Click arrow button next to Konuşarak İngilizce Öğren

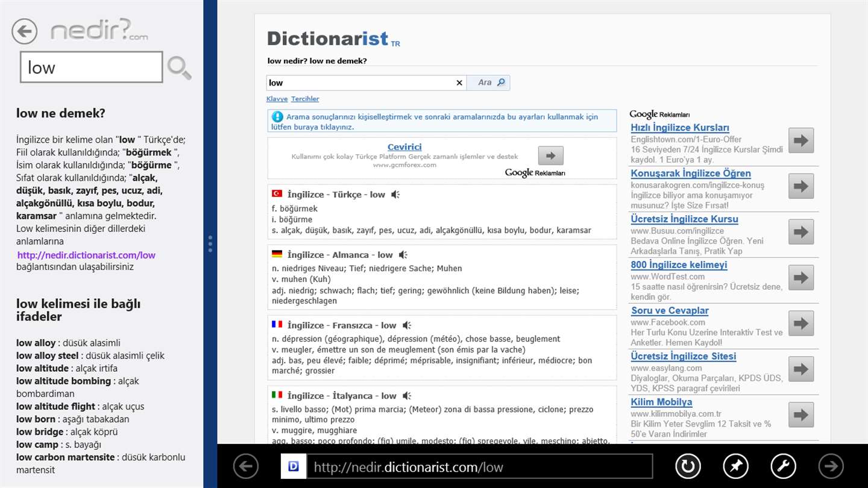800,186
